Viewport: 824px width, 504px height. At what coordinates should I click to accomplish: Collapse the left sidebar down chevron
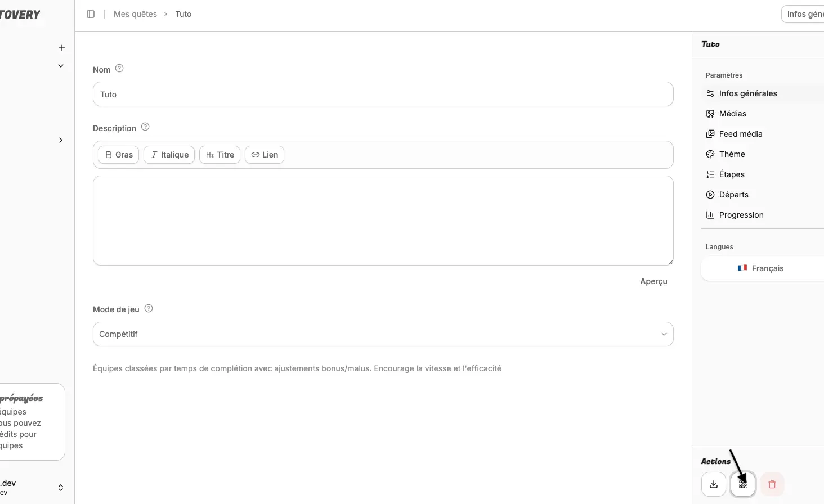point(61,66)
